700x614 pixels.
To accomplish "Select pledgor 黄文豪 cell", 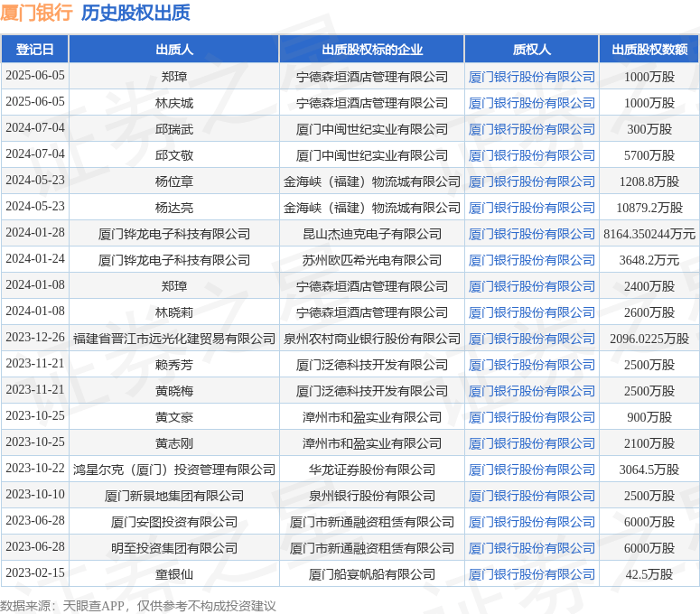I will [x=174, y=417].
